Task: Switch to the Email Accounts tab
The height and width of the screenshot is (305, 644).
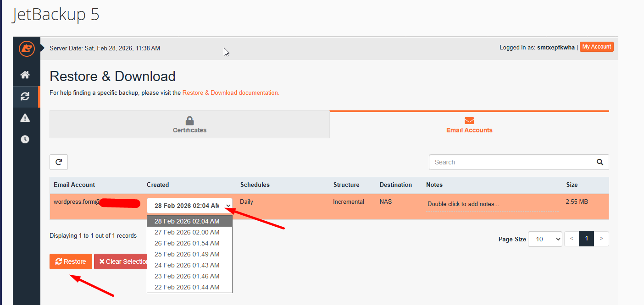Action: click(469, 125)
